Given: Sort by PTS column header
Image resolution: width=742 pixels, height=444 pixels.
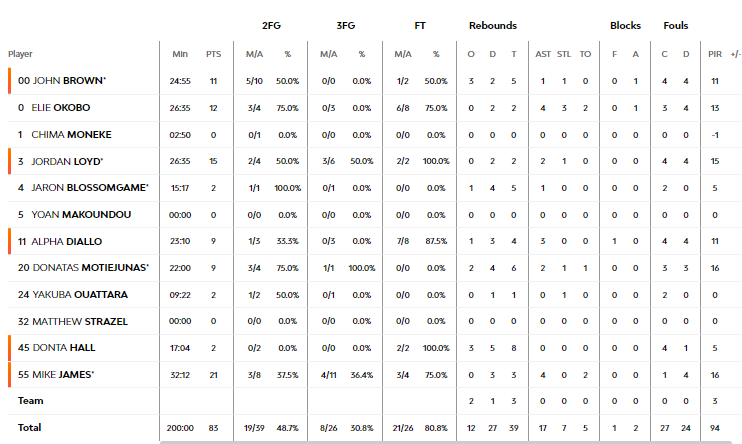Looking at the screenshot, I should coord(213,54).
